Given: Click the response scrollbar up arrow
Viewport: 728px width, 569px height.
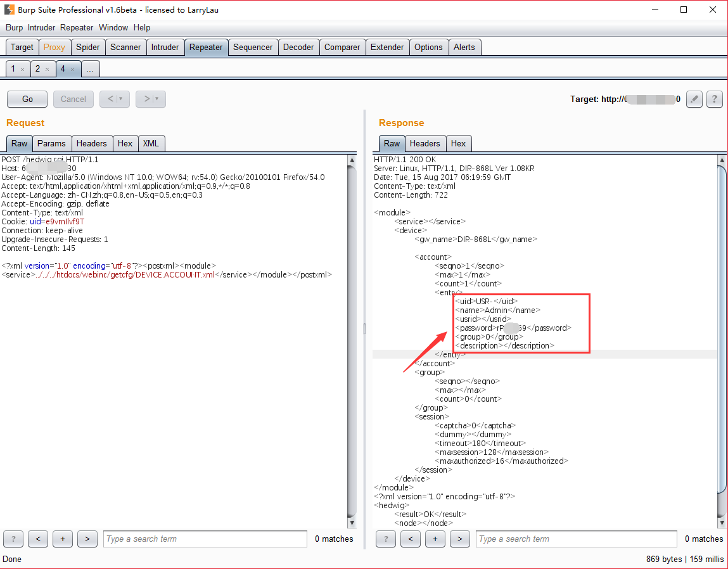Looking at the screenshot, I should (722, 160).
